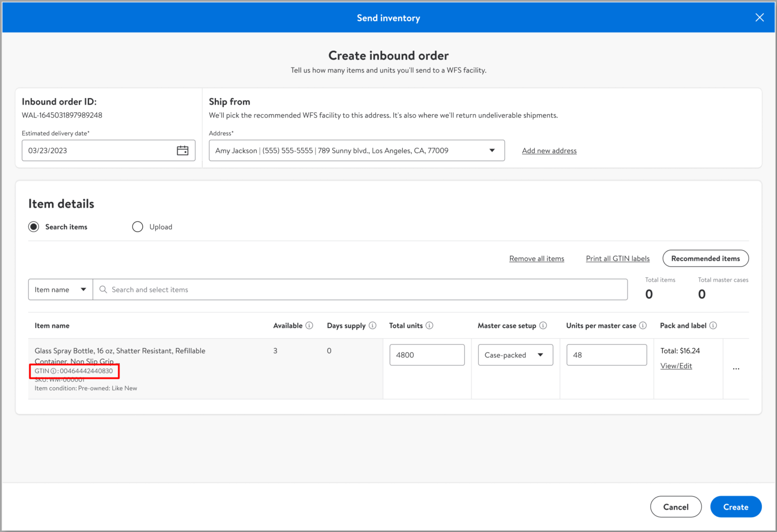Open the calendar date picker icon
The width and height of the screenshot is (777, 532).
(183, 150)
